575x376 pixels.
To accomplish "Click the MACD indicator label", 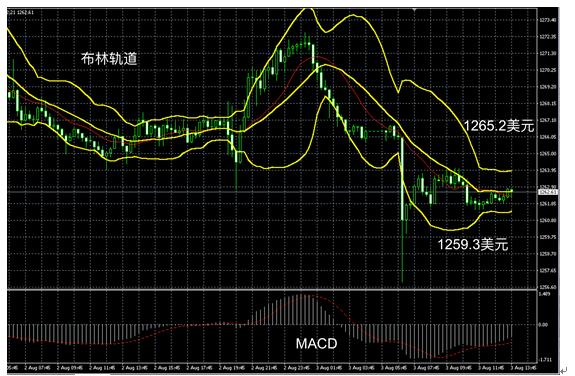I will pyautogui.click(x=316, y=344).
